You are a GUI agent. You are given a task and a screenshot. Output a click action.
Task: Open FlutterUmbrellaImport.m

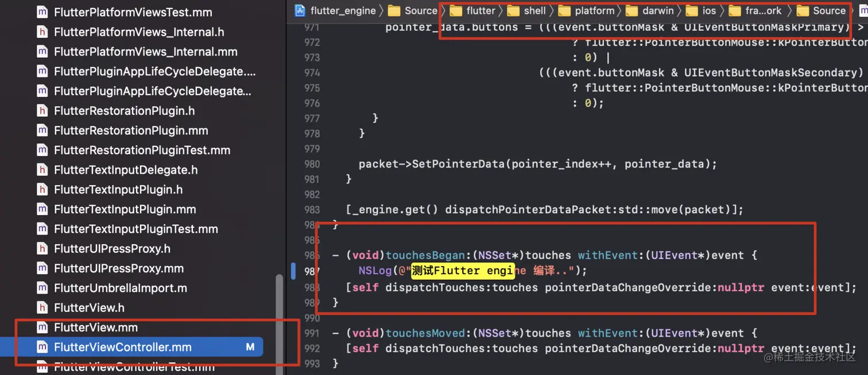coord(121,288)
